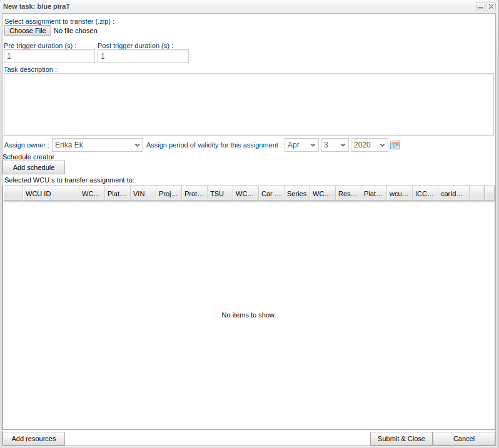Image resolution: width=499 pixels, height=448 pixels.
Task: Open the day dropdown showing 3
Action: [x=335, y=145]
